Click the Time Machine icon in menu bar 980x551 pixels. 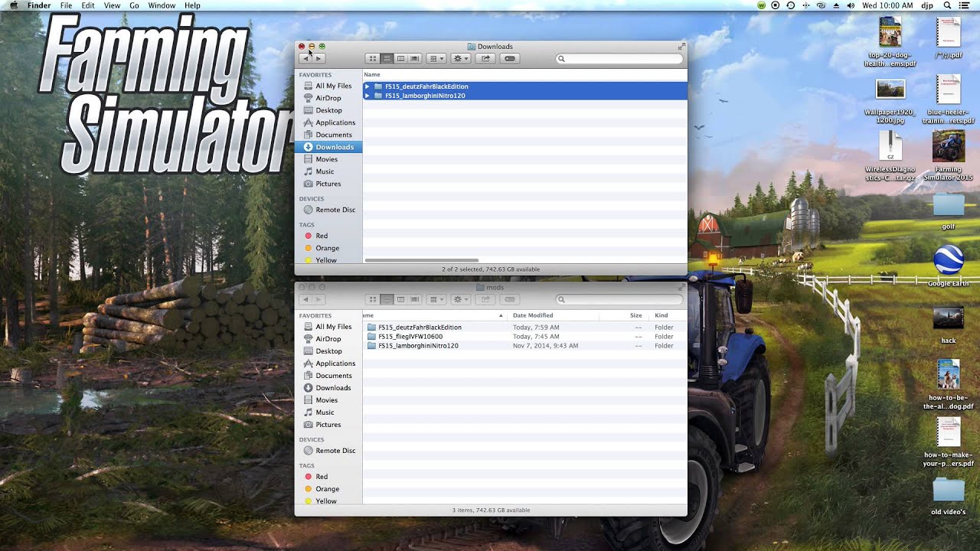click(x=790, y=5)
